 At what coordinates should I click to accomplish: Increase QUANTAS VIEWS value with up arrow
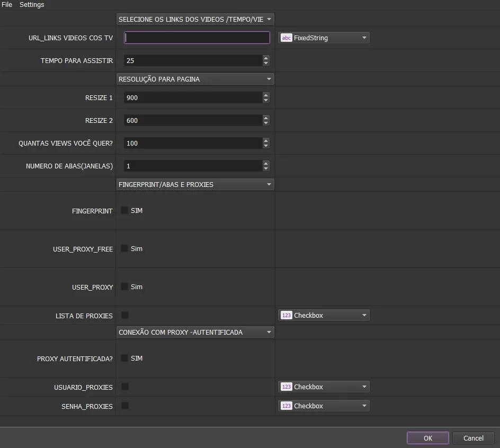click(266, 141)
